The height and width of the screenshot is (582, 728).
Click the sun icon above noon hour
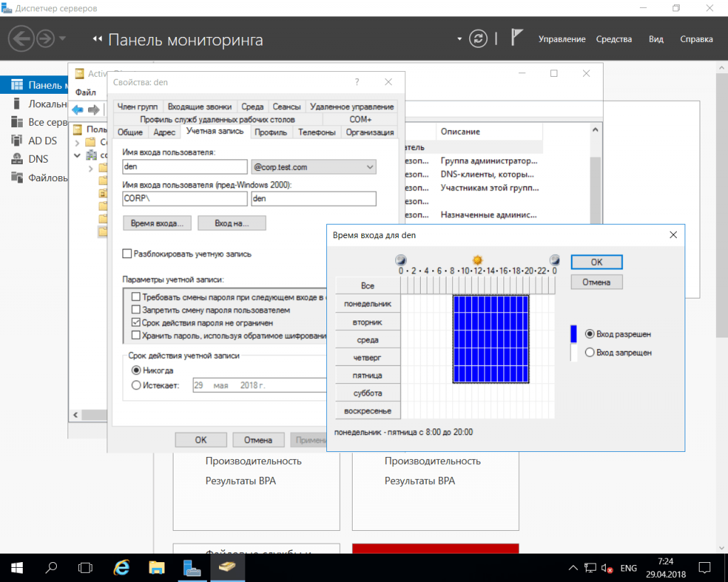coord(478,260)
